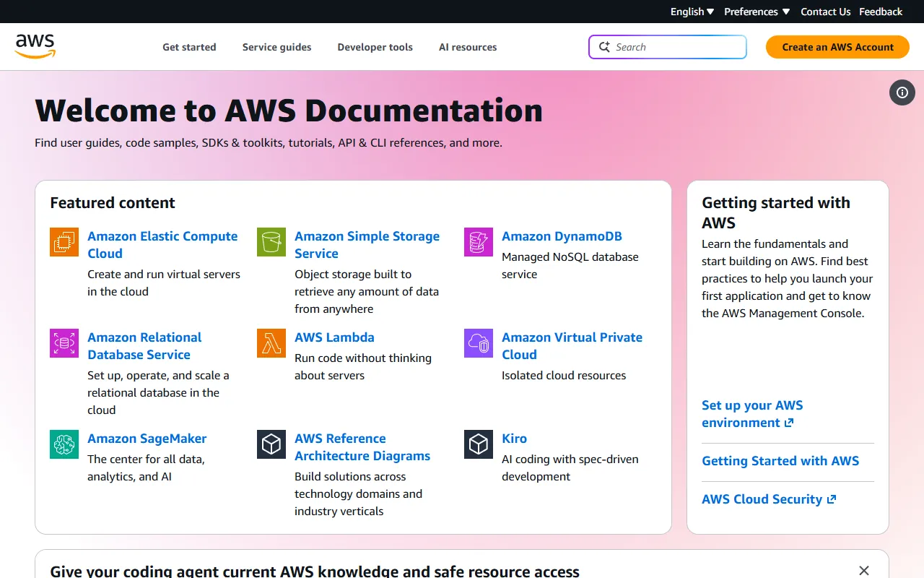Screen dimensions: 924x578
Task: Click the Welcome to AWS Documentation heading
Action: point(289,111)
